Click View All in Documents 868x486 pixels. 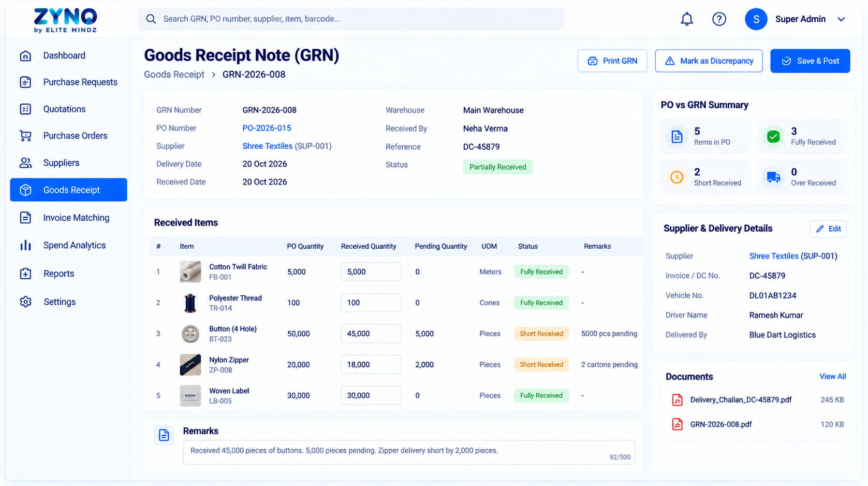point(832,377)
